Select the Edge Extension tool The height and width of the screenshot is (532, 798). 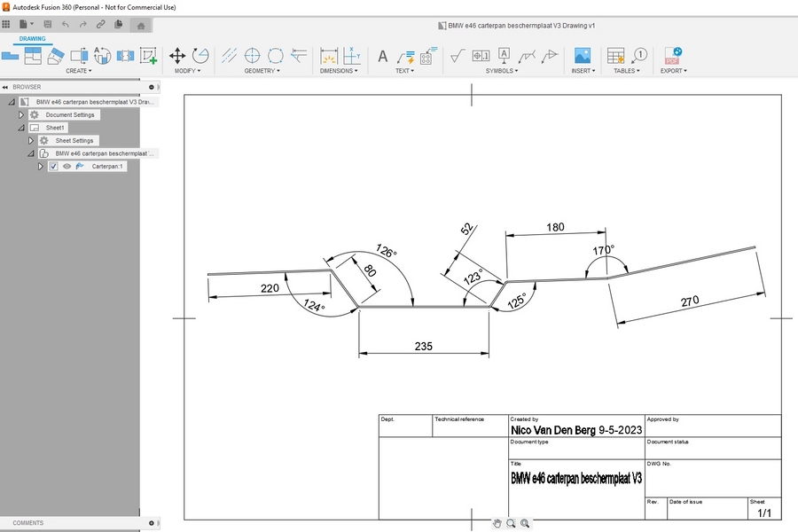point(299,56)
